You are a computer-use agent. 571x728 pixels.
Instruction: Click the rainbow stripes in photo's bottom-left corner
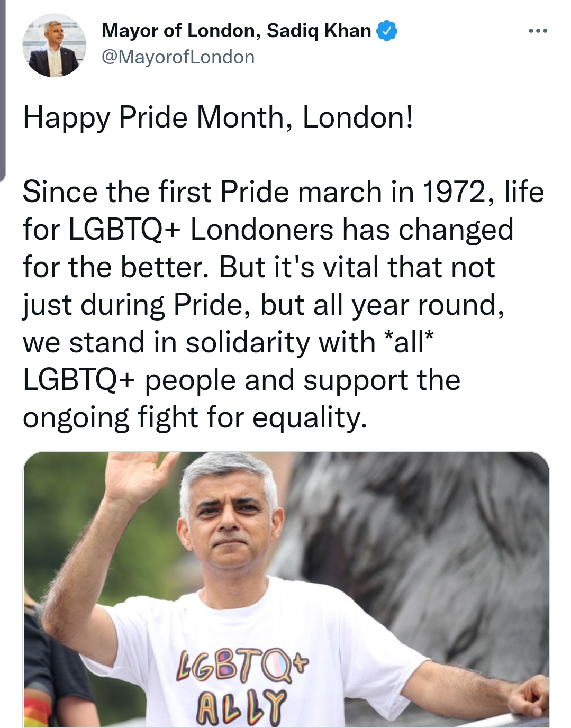[36, 712]
